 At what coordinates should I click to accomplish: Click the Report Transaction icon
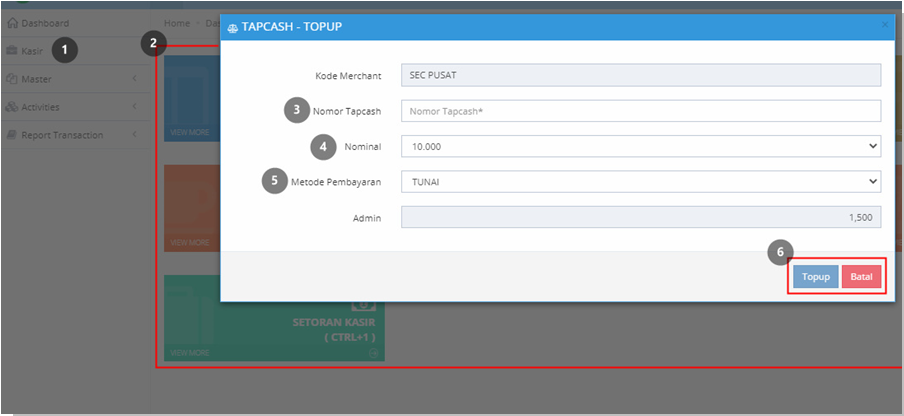(x=12, y=135)
